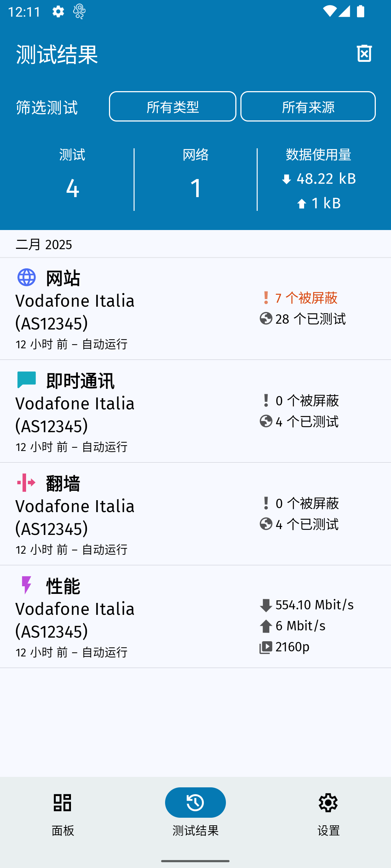Tap the settings gear in status bar

[x=58, y=12]
